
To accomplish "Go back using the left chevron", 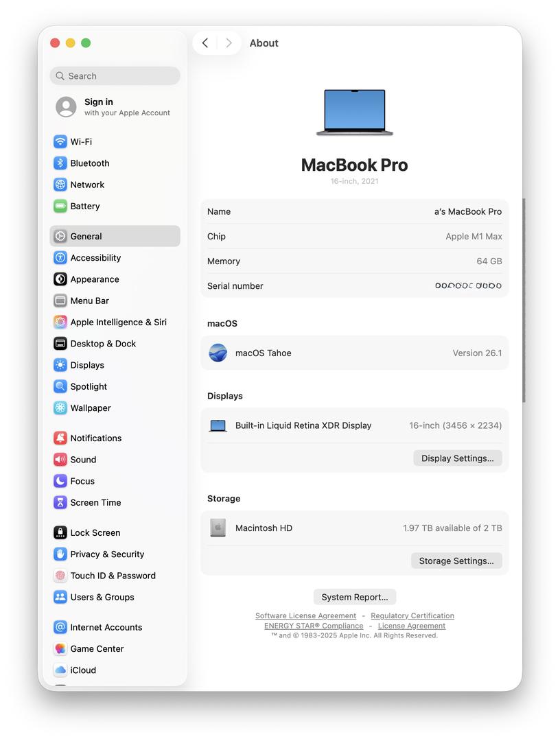I will click(205, 43).
